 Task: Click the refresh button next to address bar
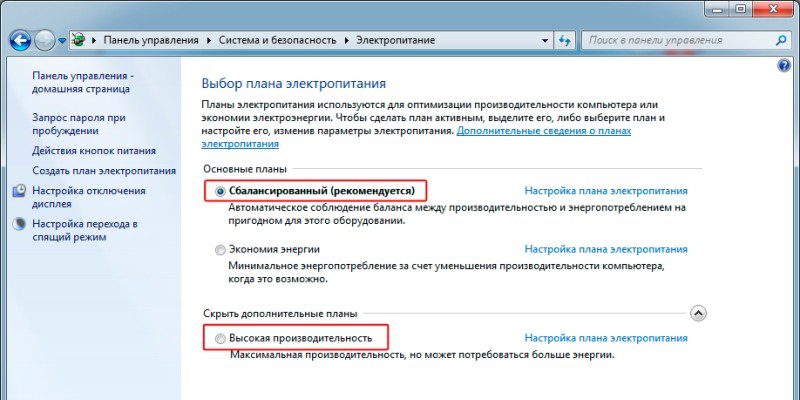point(565,40)
